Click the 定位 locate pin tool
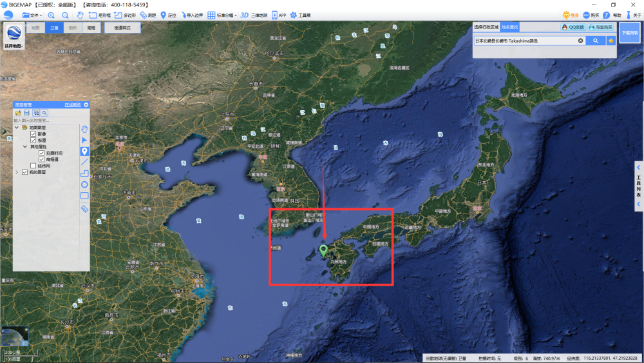This screenshot has width=644, height=363. (168, 15)
